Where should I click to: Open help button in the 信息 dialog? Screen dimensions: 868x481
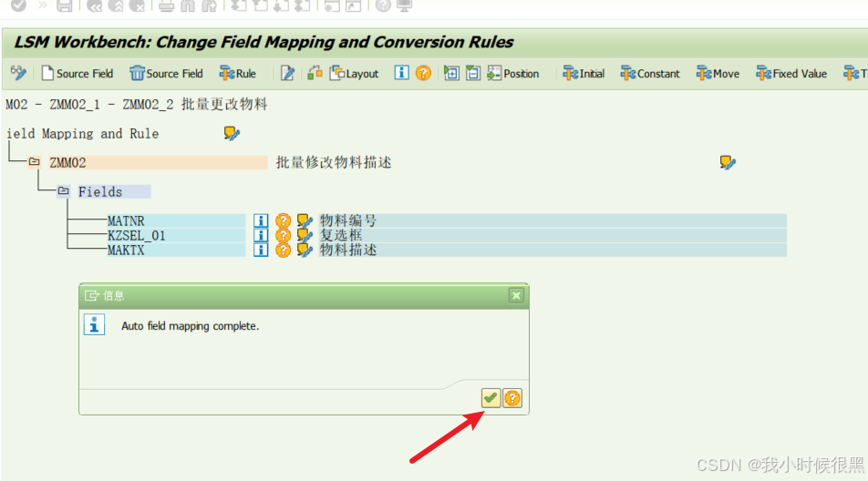[512, 397]
